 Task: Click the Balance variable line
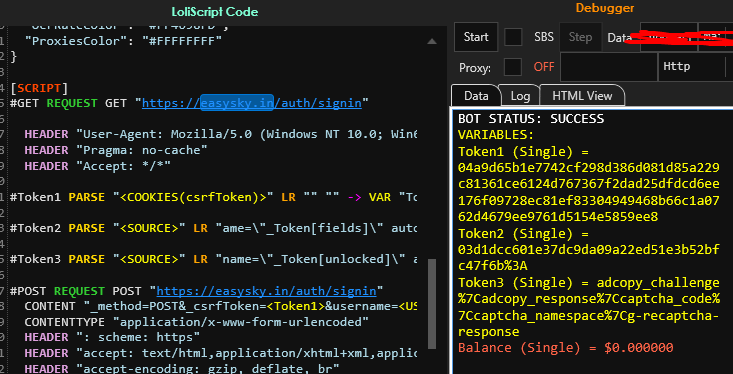tap(566, 348)
